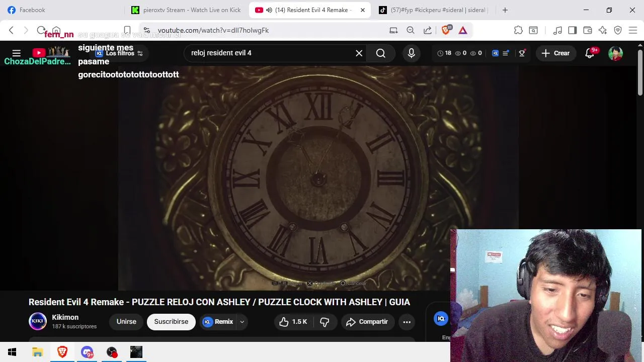
Task: Open Brave Rewards triangle icon
Action: [x=463, y=30]
